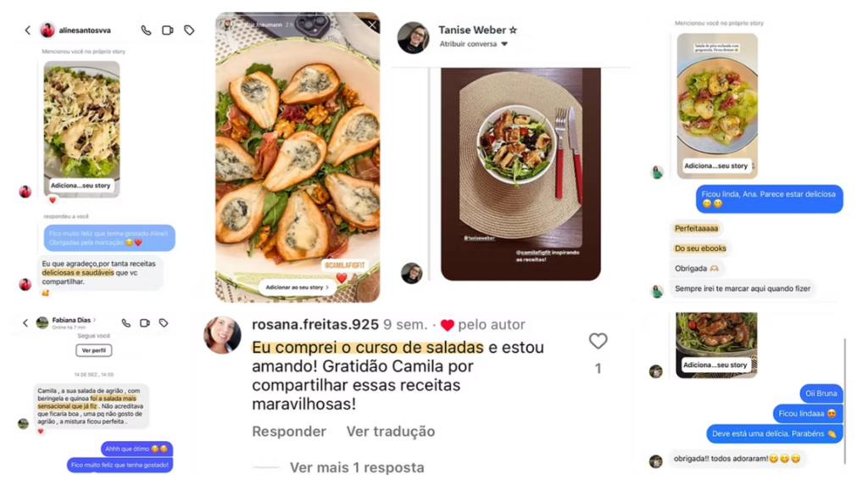Viewport: 868px width, 491px height.
Task: Tap the Ver perfil button
Action: 93,350
